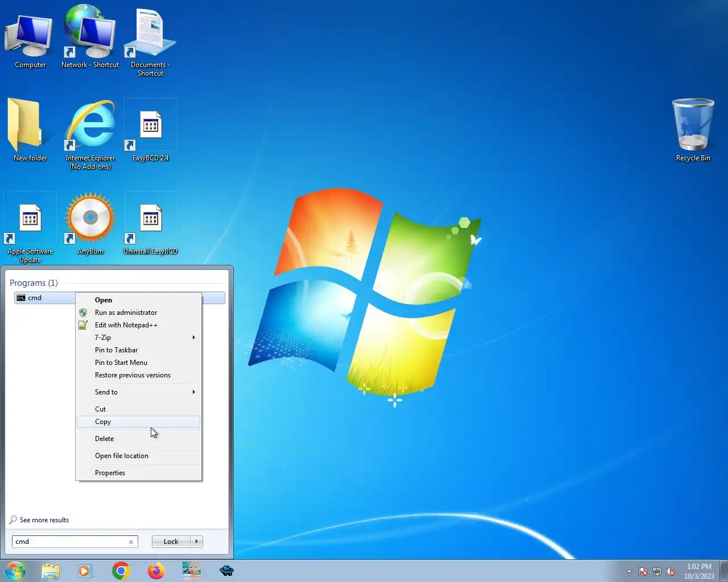
Task: Click the Action Center flag tray icon
Action: [643, 572]
